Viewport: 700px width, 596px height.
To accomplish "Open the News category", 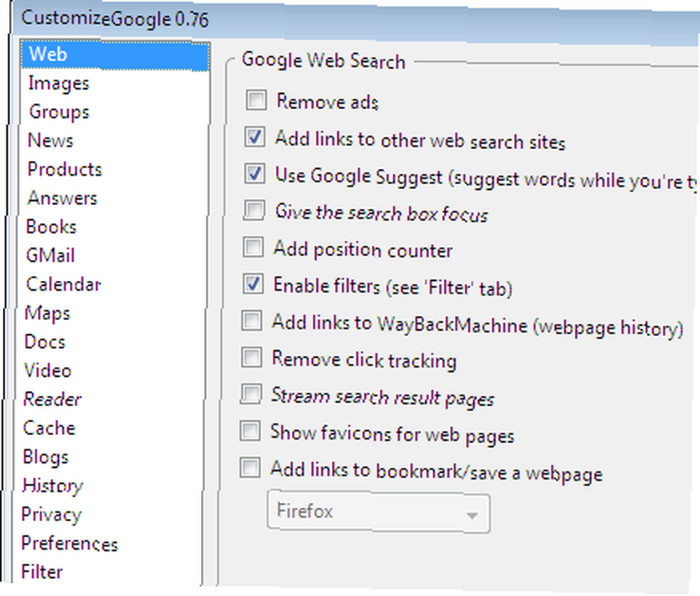I will coord(50,141).
